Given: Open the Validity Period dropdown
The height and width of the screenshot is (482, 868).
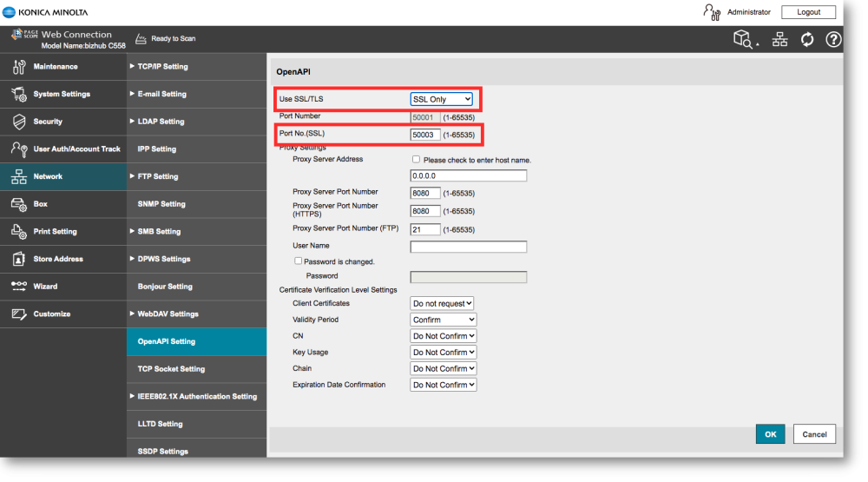Looking at the screenshot, I should pyautogui.click(x=444, y=320).
